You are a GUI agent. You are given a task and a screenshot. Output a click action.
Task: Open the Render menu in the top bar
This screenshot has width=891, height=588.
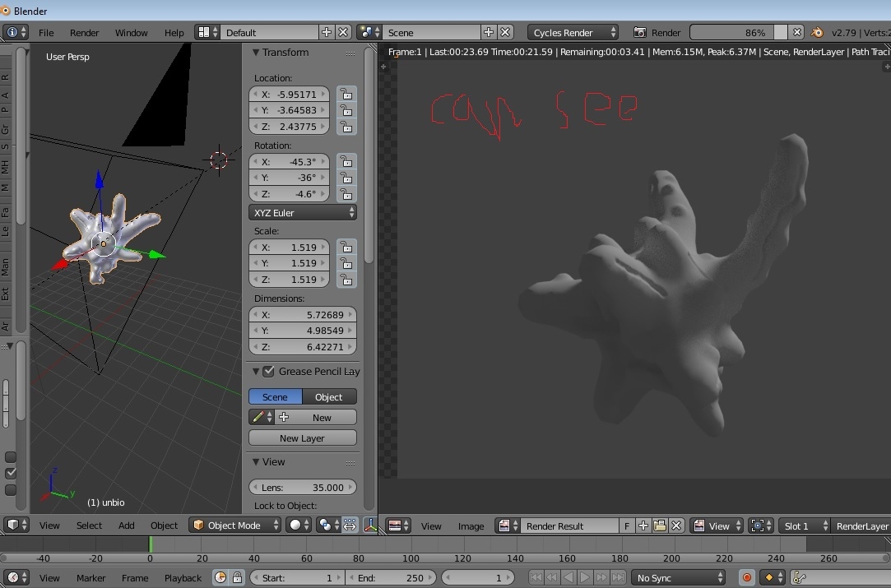(x=84, y=33)
